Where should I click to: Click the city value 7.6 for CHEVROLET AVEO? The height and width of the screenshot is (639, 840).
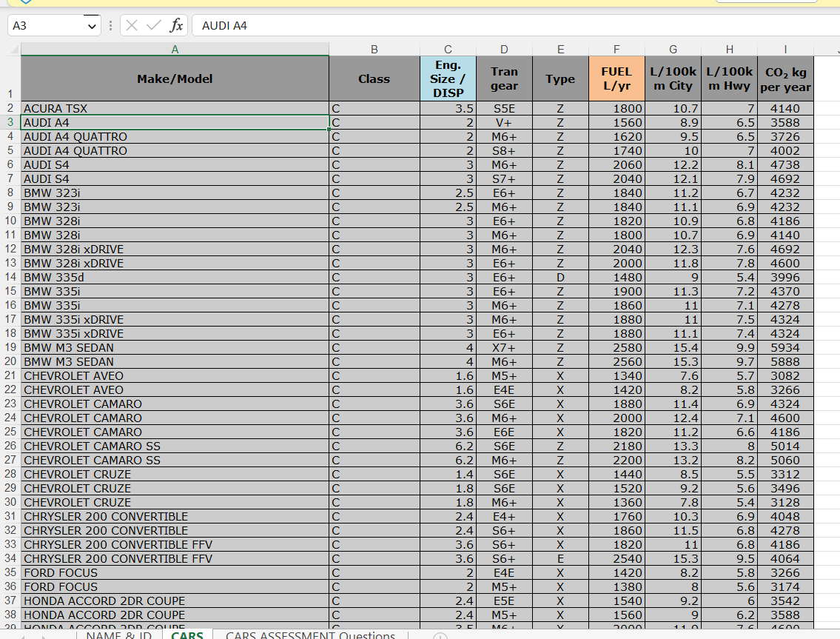click(x=673, y=376)
